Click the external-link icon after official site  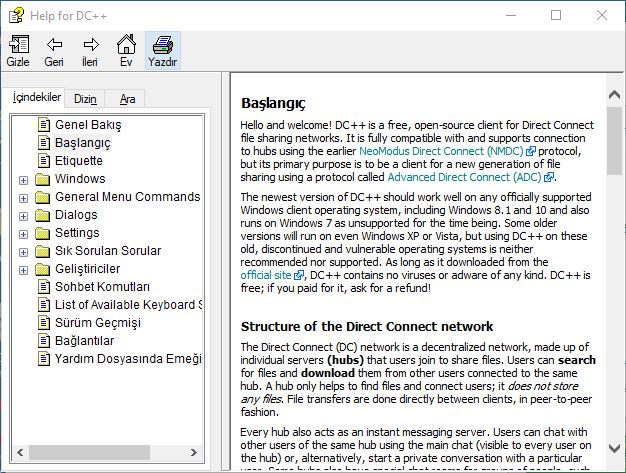299,275
